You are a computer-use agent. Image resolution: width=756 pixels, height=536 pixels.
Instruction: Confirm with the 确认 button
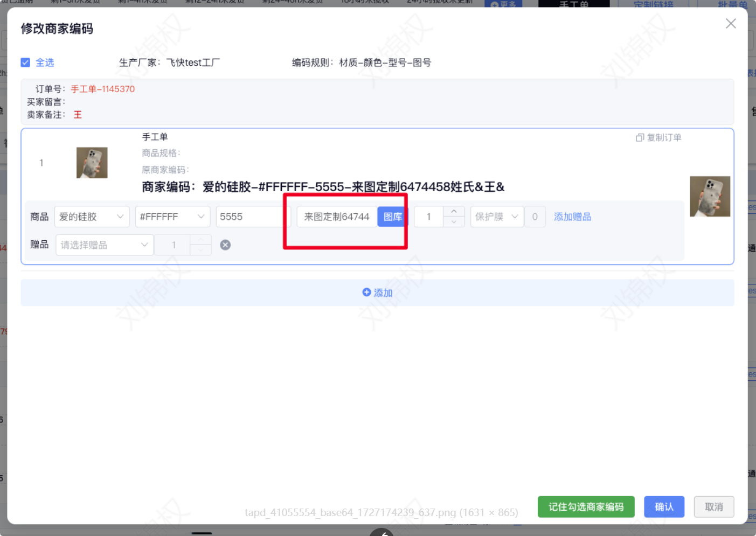point(664,507)
